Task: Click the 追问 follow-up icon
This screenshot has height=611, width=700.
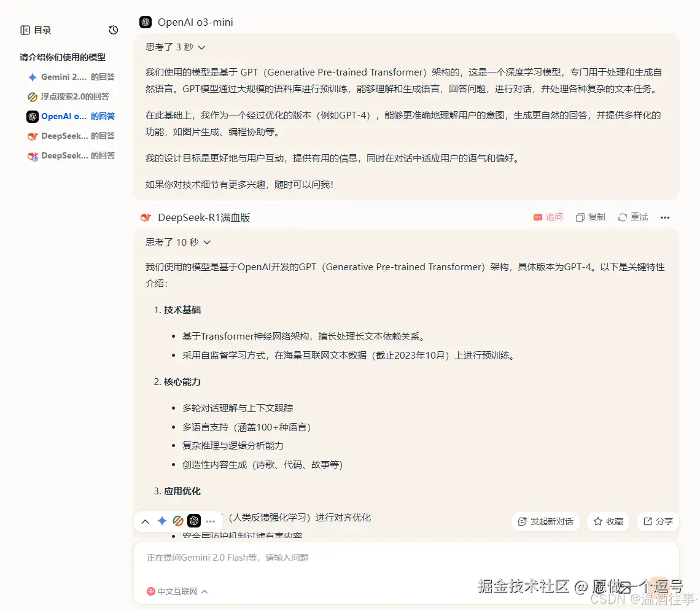Action: point(548,217)
